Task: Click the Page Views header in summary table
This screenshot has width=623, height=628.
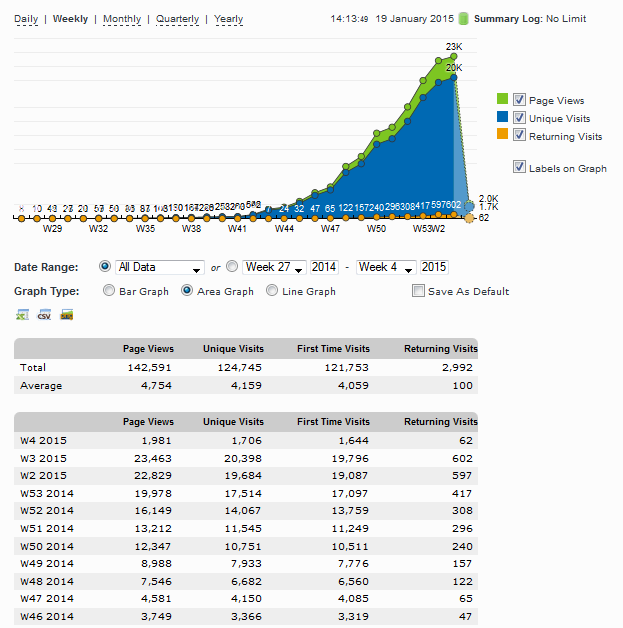Action: [x=148, y=349]
